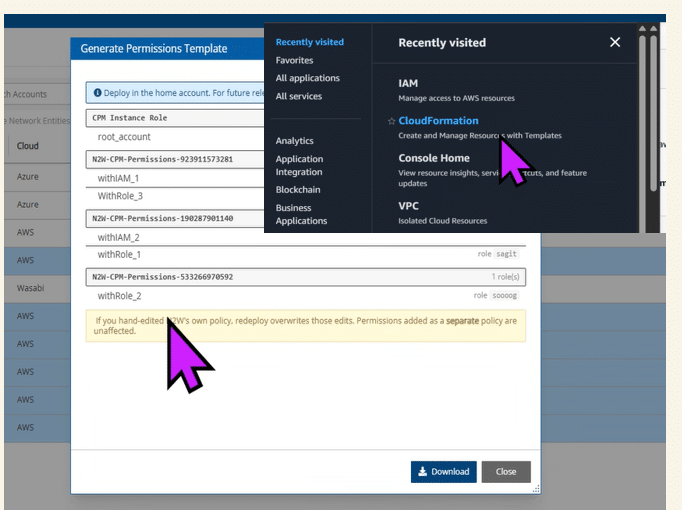682x510 pixels.
Task: Click the 'Generate Permissions Template' title bar
Action: point(167,49)
